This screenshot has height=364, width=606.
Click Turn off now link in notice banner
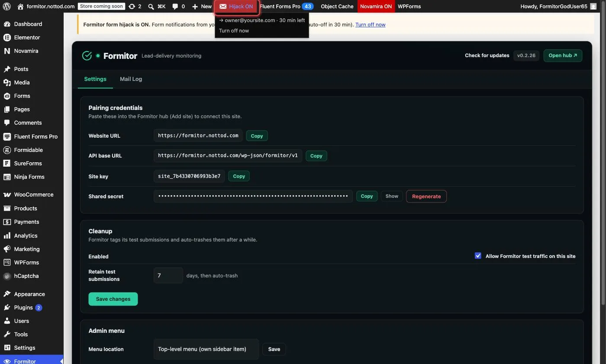[370, 25]
